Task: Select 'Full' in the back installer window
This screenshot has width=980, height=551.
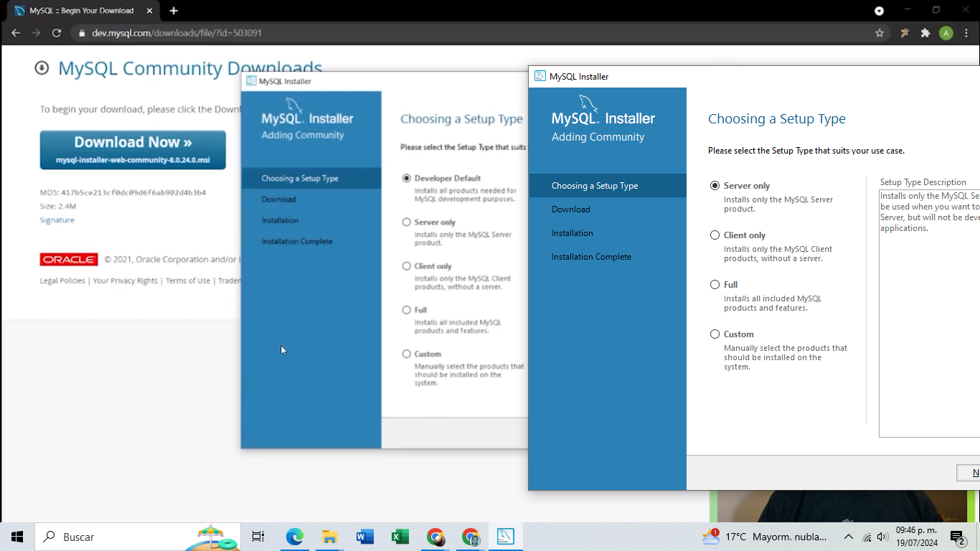Action: [407, 310]
